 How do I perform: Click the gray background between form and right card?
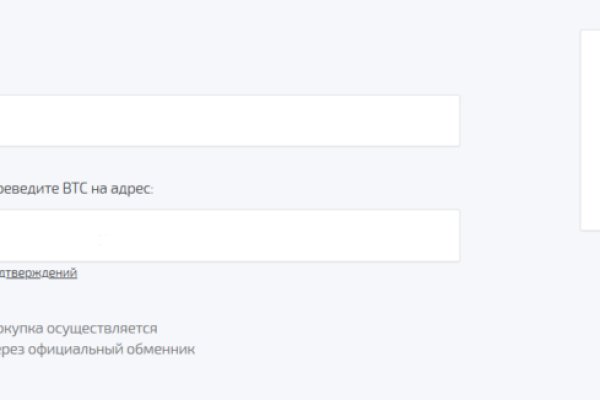point(520,180)
